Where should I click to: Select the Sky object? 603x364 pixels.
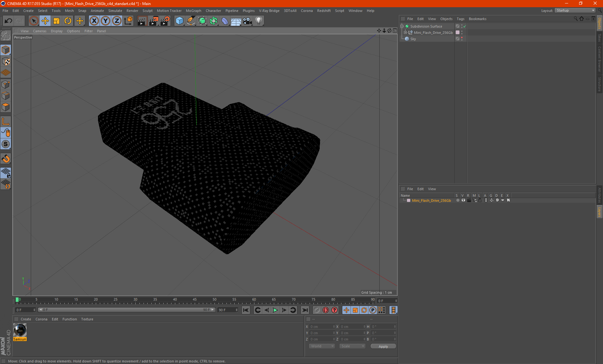pyautogui.click(x=413, y=39)
